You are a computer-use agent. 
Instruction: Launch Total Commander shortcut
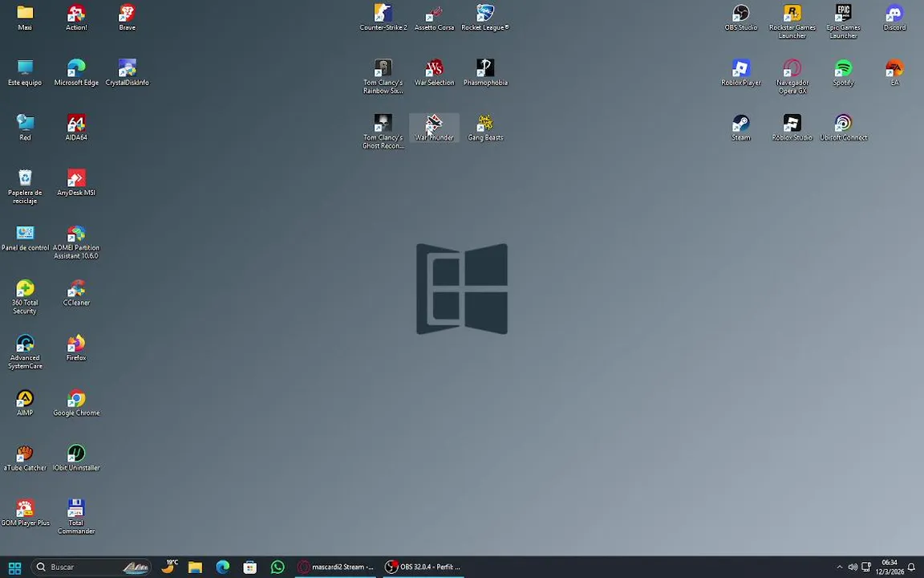[x=76, y=517]
